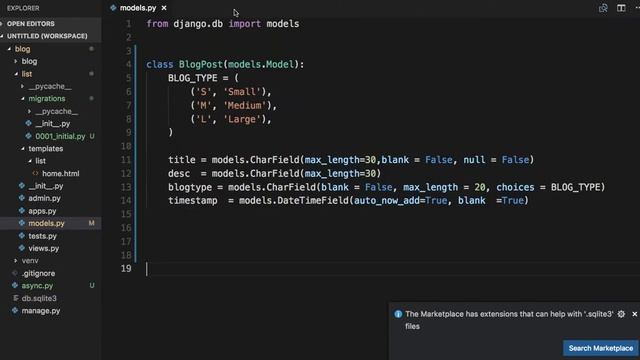Collapse the root blog folder
Image resolution: width=640 pixels, height=360 pixels.
[x=22, y=49]
